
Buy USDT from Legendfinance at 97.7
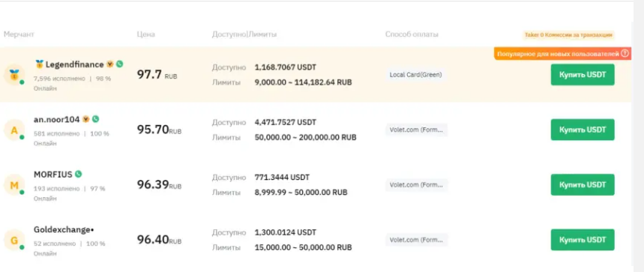583,75
